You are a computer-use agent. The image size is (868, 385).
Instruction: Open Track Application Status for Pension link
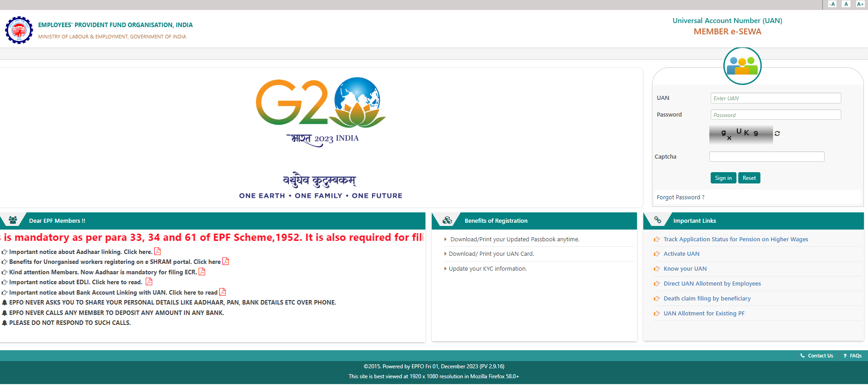point(736,239)
